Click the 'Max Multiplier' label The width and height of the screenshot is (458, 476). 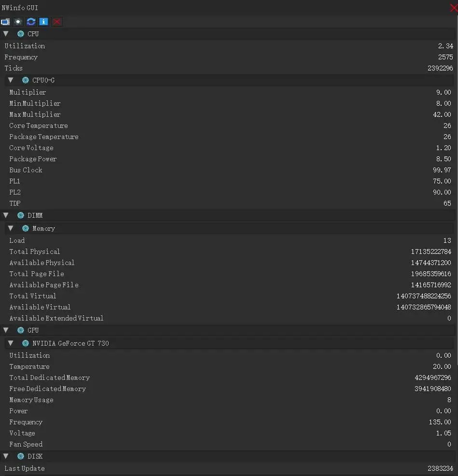(35, 114)
